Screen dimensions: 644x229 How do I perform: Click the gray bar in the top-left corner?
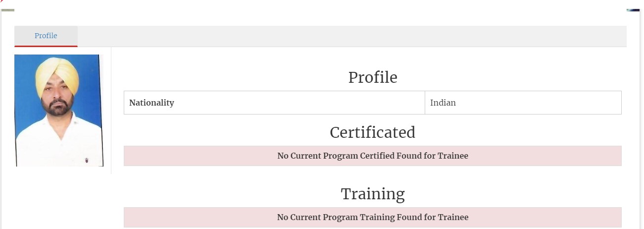pyautogui.click(x=7, y=10)
